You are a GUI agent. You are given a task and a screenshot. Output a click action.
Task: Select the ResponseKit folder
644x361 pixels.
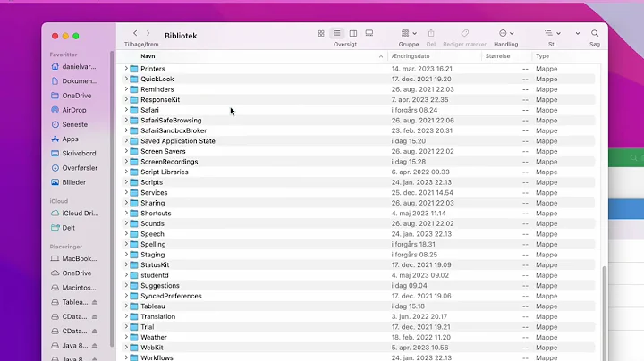(359, 100)
